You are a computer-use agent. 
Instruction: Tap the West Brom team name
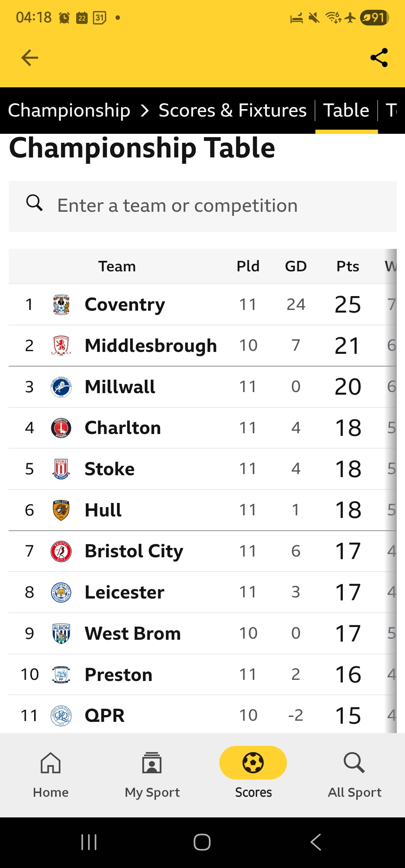[x=133, y=634]
